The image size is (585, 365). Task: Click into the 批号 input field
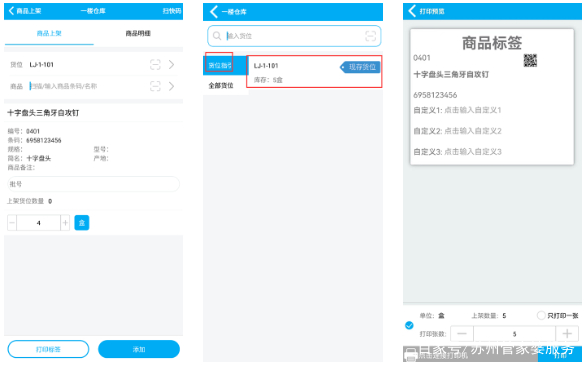coord(93,184)
